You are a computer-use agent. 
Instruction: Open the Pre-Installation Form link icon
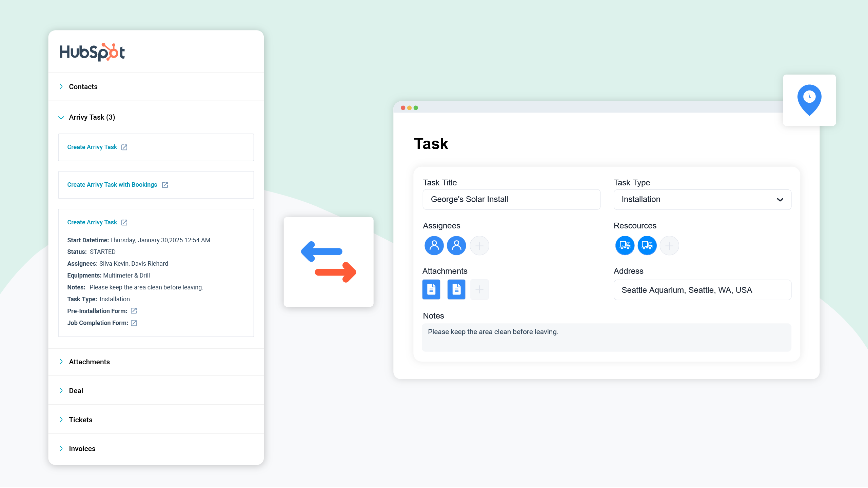click(134, 311)
